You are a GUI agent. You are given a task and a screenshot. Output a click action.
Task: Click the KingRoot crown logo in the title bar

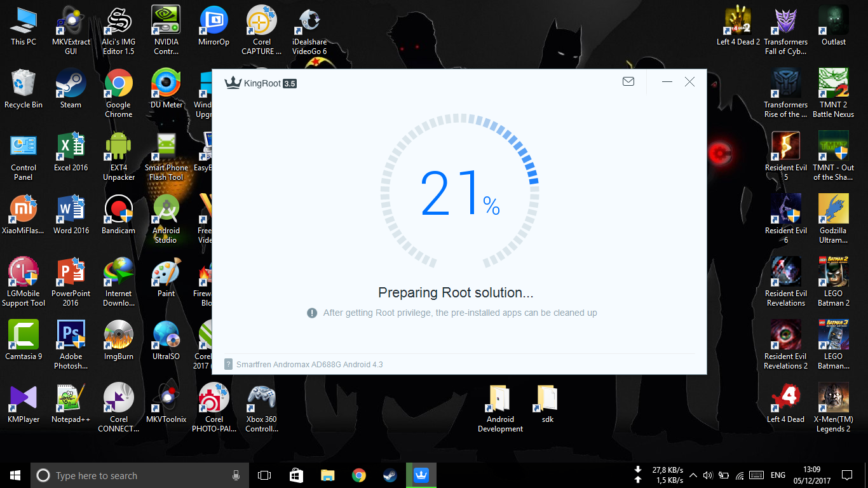(233, 83)
